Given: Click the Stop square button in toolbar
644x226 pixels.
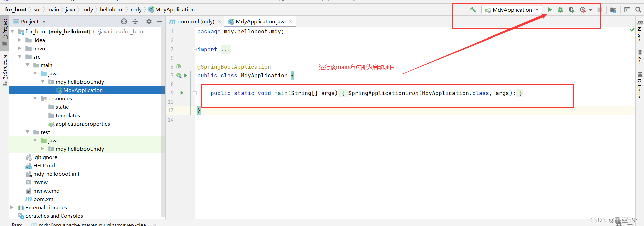Looking at the screenshot, I should tap(600, 10).
